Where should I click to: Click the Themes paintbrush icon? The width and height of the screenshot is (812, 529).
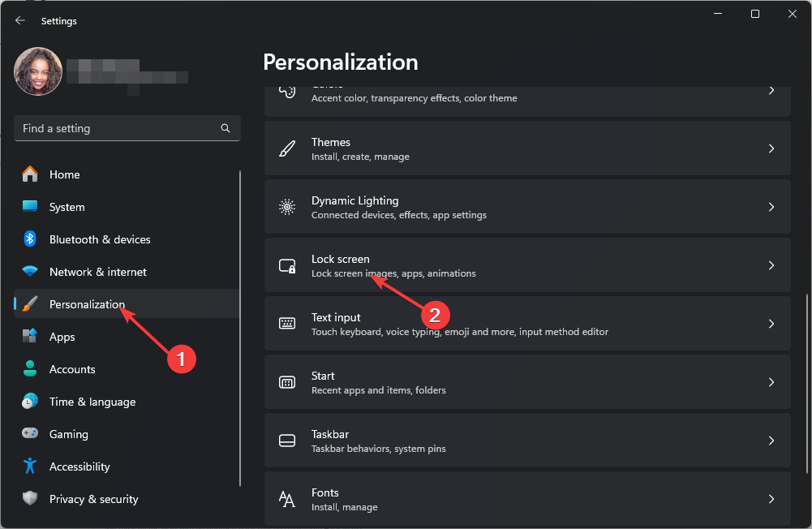[x=287, y=148]
